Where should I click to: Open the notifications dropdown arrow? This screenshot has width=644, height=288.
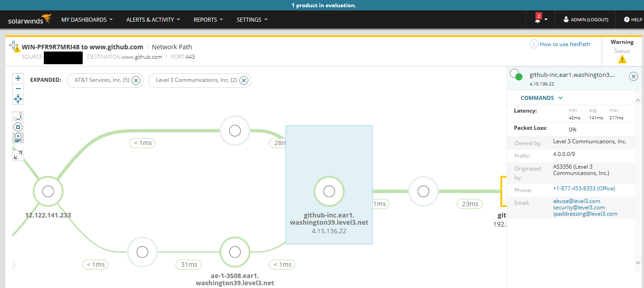pyautogui.click(x=546, y=19)
